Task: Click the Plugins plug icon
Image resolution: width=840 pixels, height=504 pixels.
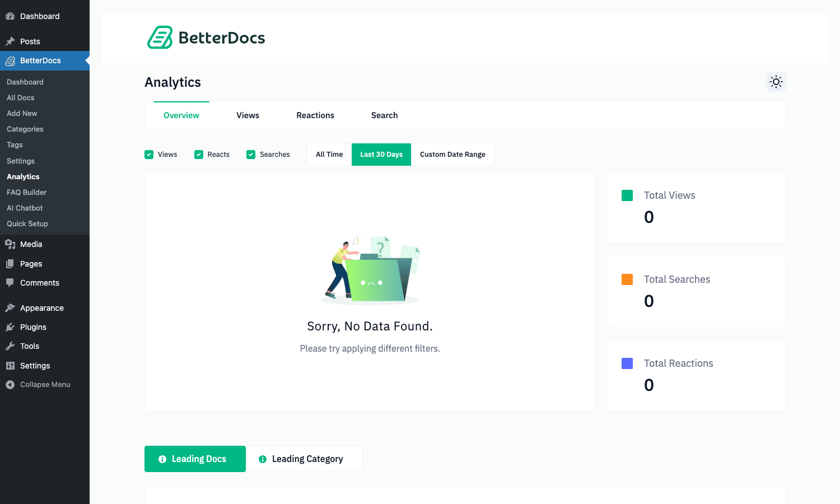Action: (10, 327)
